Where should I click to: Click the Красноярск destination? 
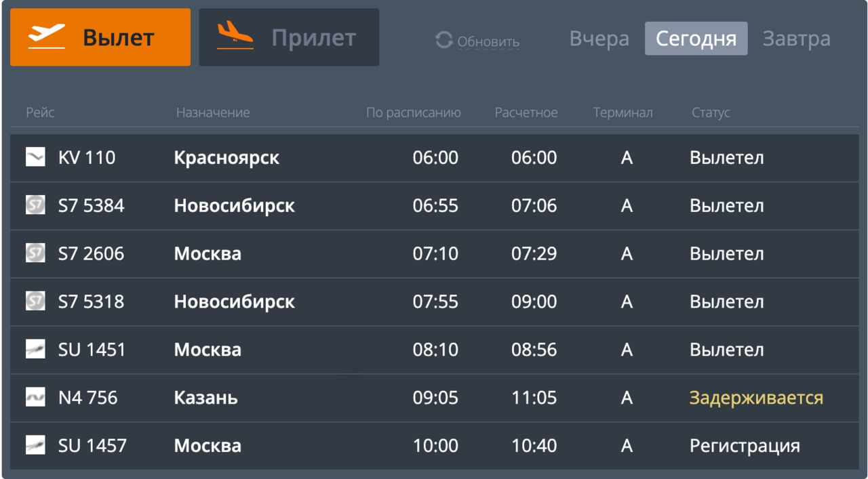tap(226, 158)
